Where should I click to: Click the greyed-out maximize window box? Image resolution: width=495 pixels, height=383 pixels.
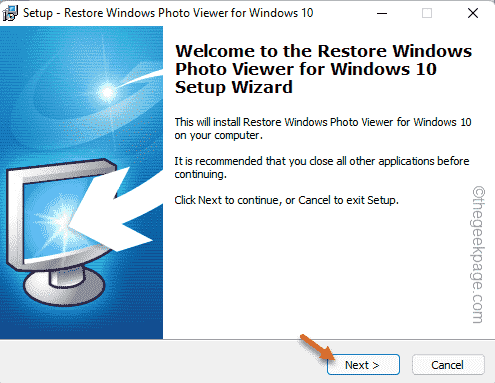(427, 13)
